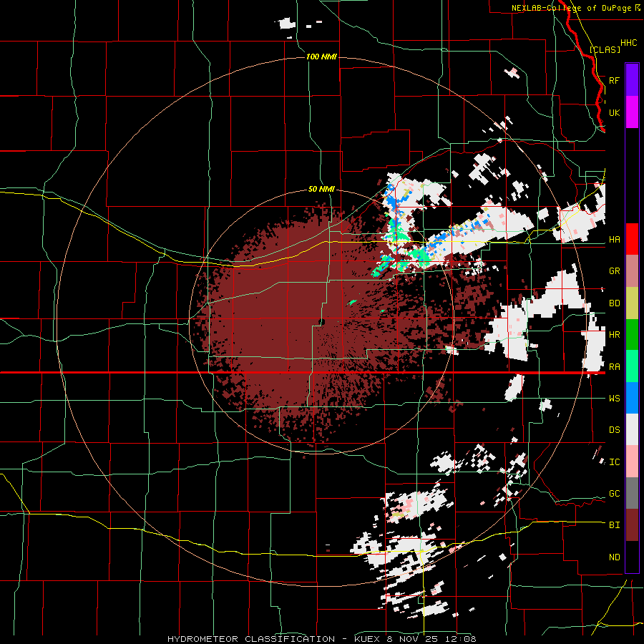Click the HHC product label
Viewport: 644px width, 644px height.
629,43
